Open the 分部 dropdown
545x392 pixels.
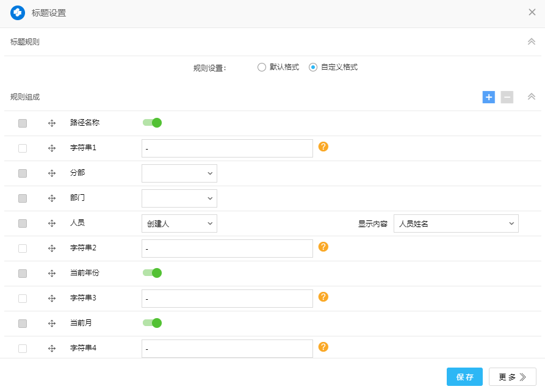pos(179,173)
